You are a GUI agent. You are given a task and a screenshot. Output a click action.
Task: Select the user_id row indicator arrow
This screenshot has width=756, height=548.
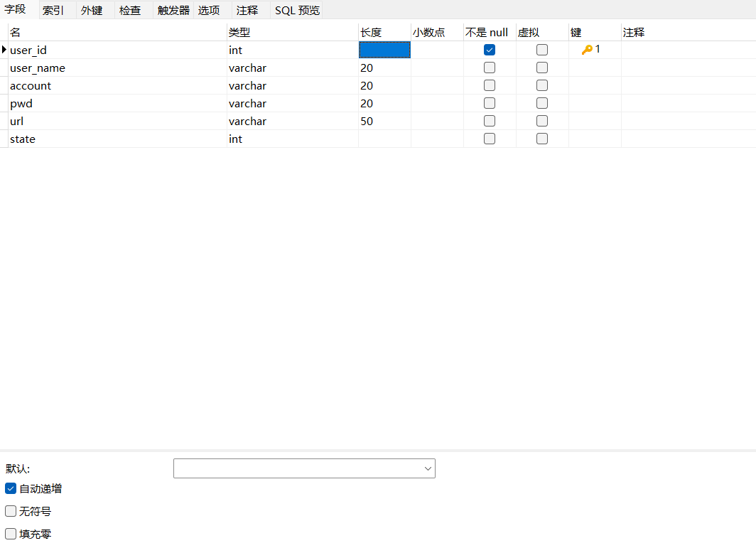coord(4,50)
